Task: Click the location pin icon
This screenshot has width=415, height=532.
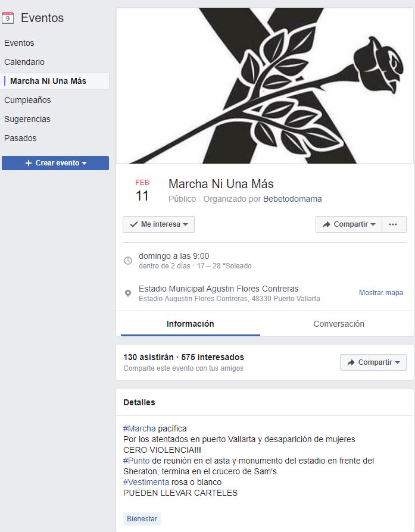Action: [128, 293]
